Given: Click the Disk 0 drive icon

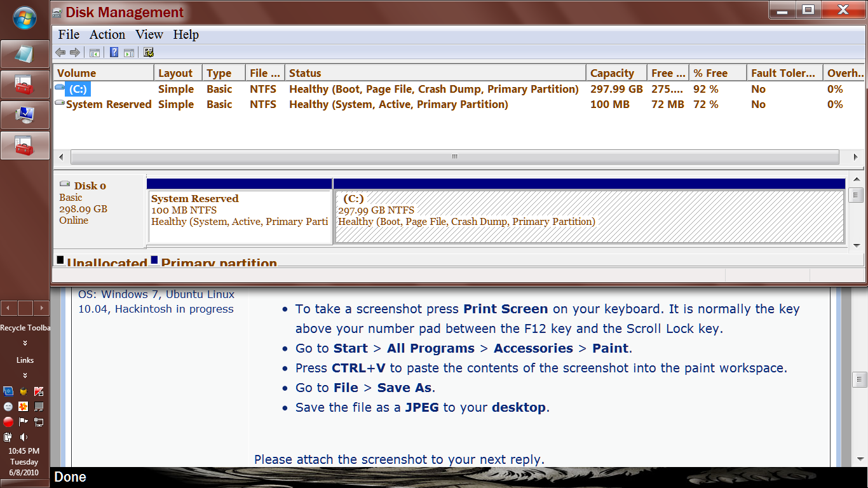Looking at the screenshot, I should point(65,184).
